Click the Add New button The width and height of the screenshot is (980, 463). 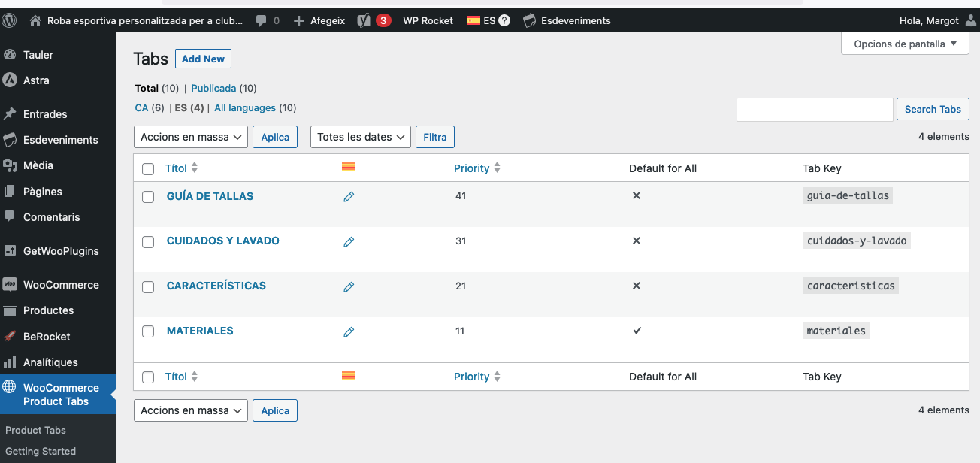203,59
